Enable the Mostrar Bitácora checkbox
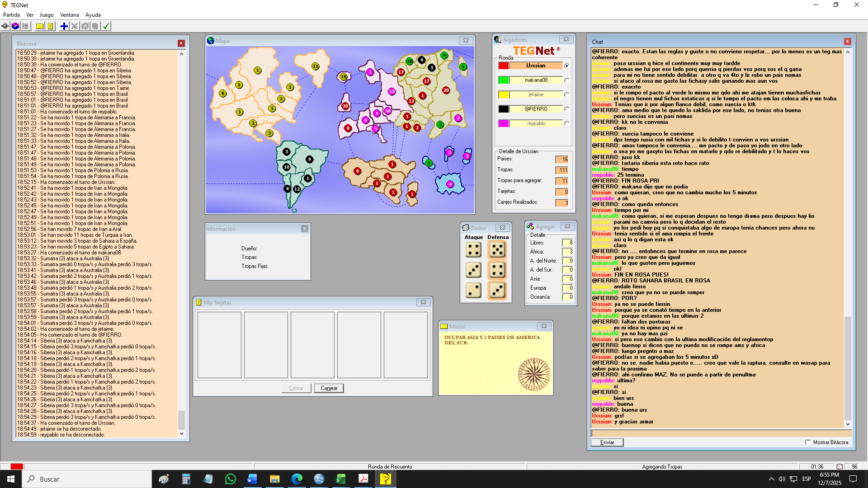 [x=808, y=442]
